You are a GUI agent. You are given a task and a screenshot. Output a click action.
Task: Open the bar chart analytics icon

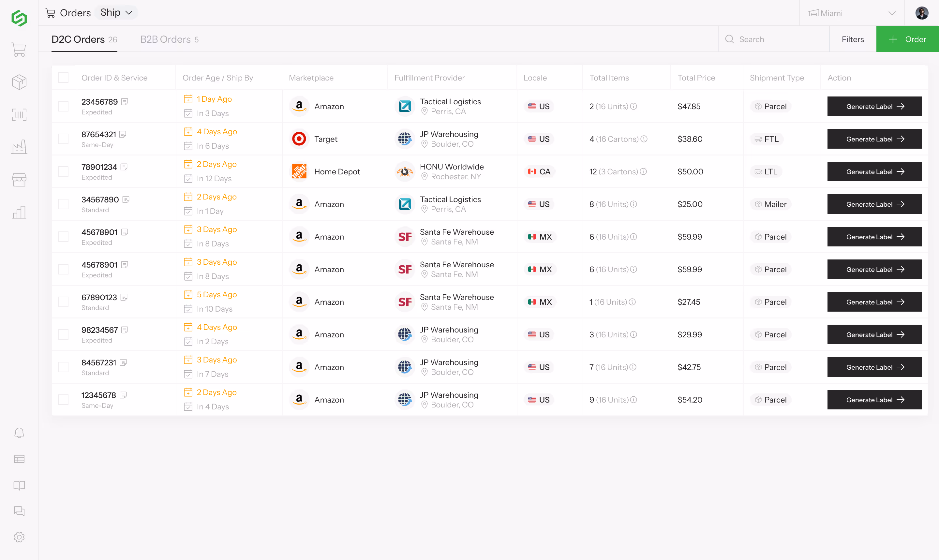[x=19, y=212]
